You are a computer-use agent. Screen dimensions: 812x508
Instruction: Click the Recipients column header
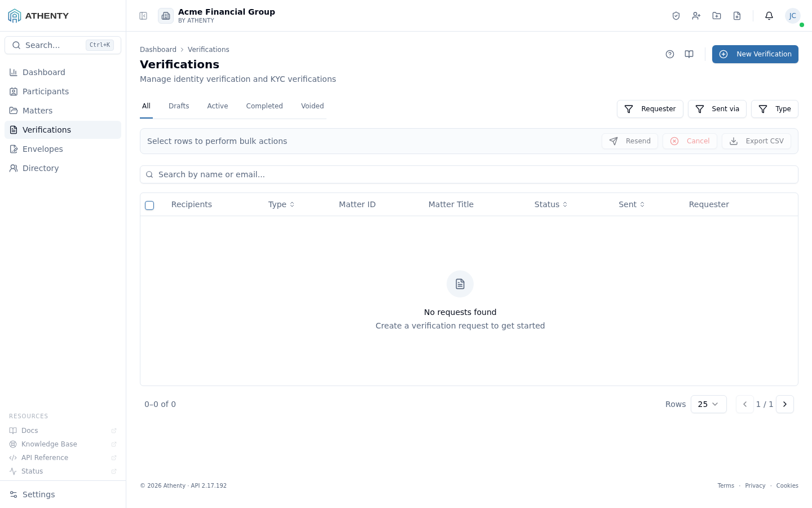click(192, 204)
